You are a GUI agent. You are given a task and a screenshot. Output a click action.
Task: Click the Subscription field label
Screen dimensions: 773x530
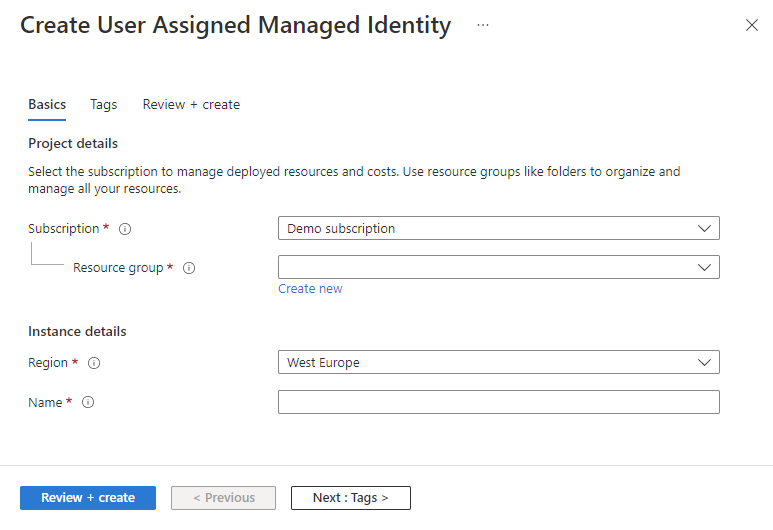point(64,229)
